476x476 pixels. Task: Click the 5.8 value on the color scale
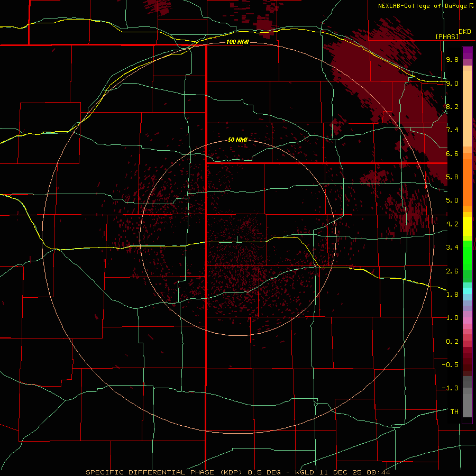click(x=452, y=177)
